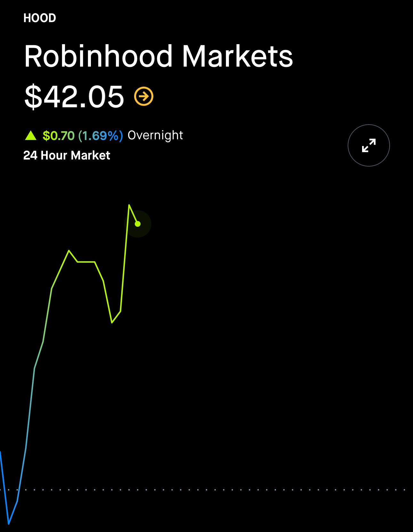
Task: Click the Overnight session label
Action: click(x=155, y=135)
